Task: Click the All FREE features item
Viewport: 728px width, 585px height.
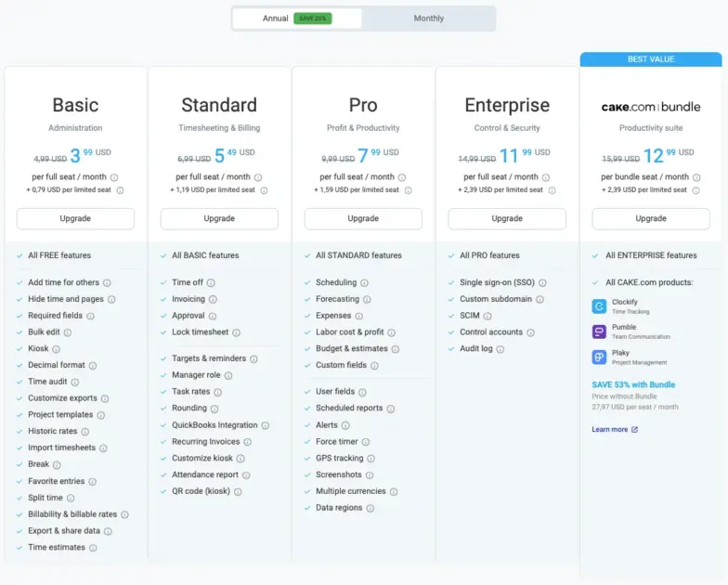Action: point(59,255)
